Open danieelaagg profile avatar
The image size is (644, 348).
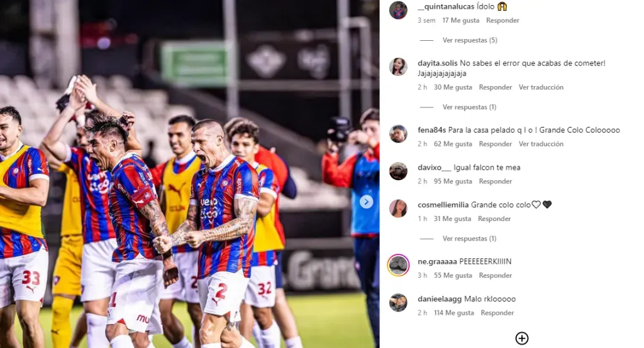[398, 303]
